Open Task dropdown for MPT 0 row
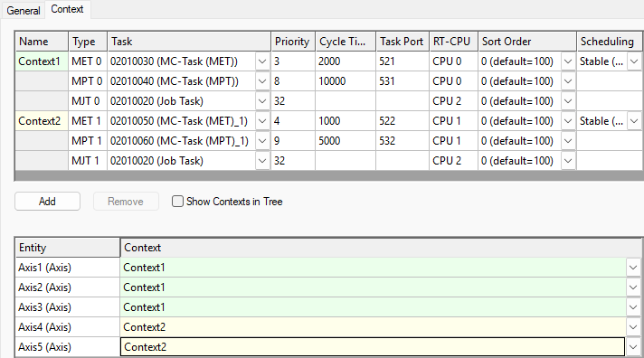Viewport: 644px width, 358px height. pos(262,81)
